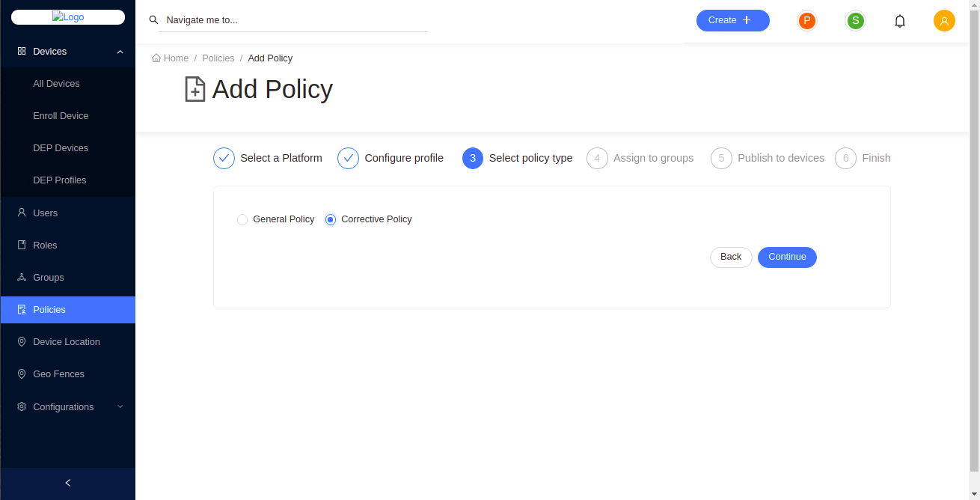Image resolution: width=980 pixels, height=500 pixels.
Task: Click the Back button
Action: pyautogui.click(x=730, y=257)
